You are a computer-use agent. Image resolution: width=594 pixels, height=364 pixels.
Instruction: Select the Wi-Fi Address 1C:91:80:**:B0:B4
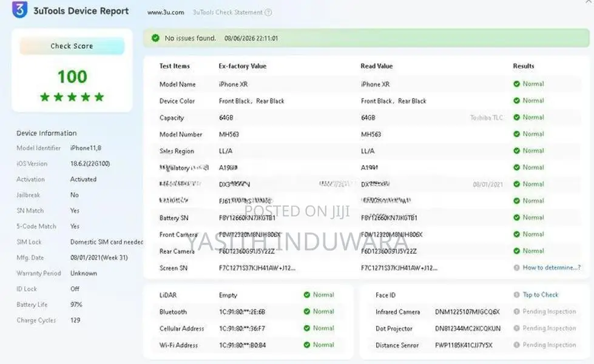tap(243, 345)
